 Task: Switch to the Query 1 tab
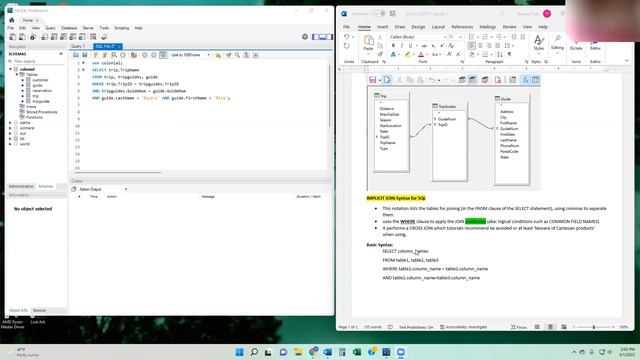point(78,46)
